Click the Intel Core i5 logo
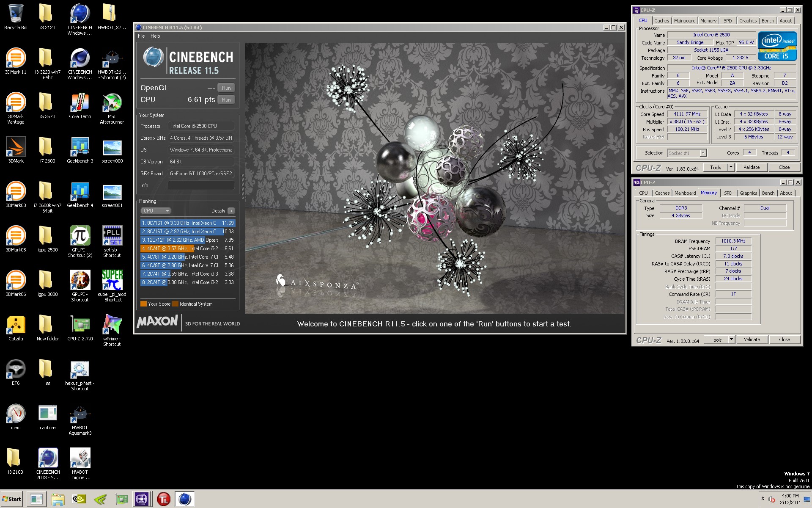The width and height of the screenshot is (812, 508). tap(777, 46)
